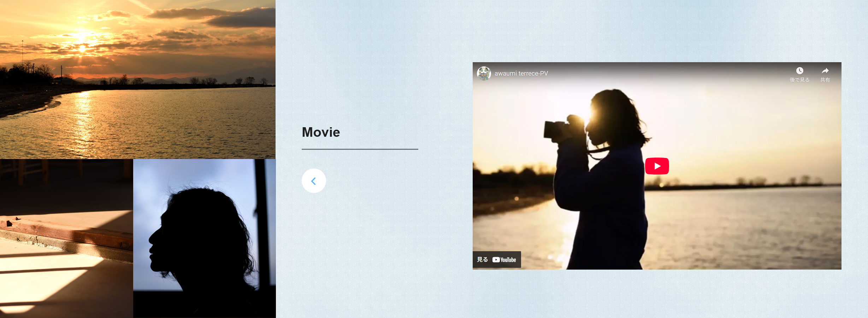The image size is (868, 318).
Task: Click the Share arrow icon
Action: [825, 71]
